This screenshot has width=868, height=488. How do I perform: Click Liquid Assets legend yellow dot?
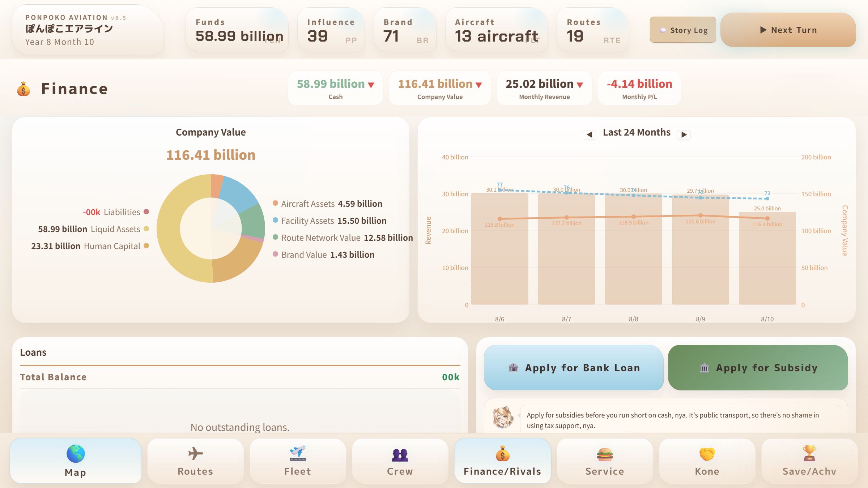click(146, 228)
